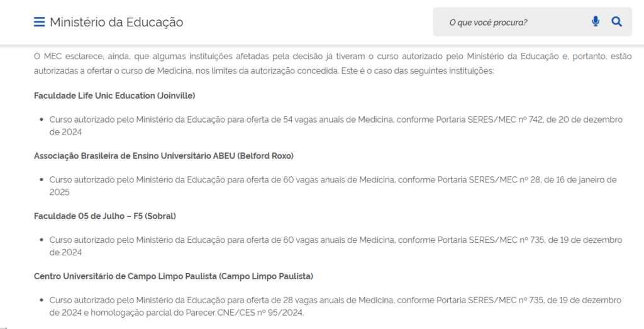Click the ABEU (Belford Roxo) heading
Viewport: 644px width, 329px height.
164,155
